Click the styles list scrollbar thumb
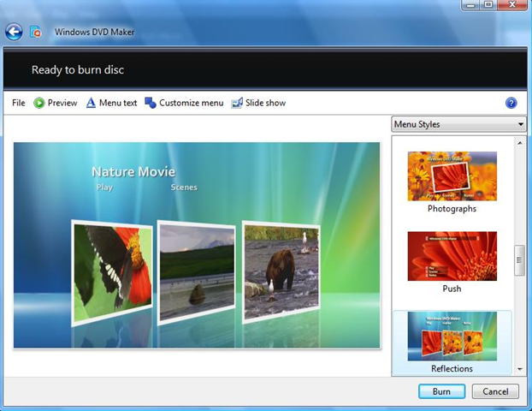 pyautogui.click(x=519, y=260)
